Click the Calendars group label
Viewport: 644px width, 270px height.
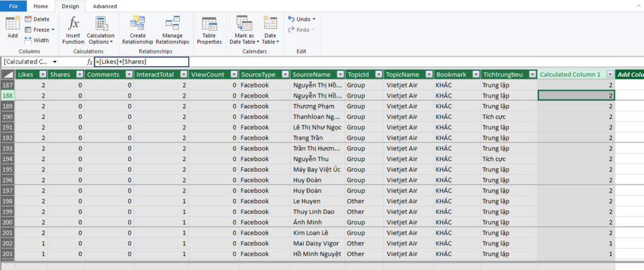(255, 52)
